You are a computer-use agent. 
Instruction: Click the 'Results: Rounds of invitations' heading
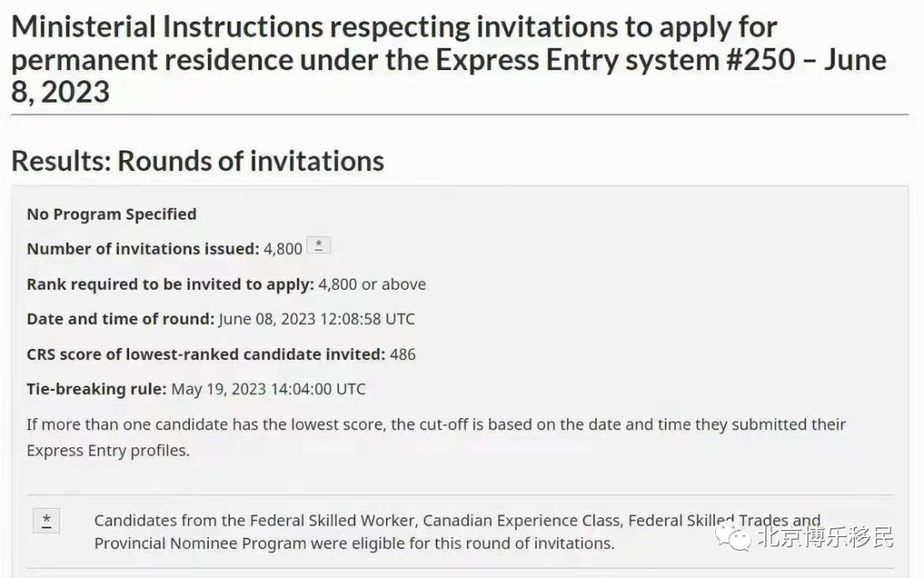(x=198, y=161)
